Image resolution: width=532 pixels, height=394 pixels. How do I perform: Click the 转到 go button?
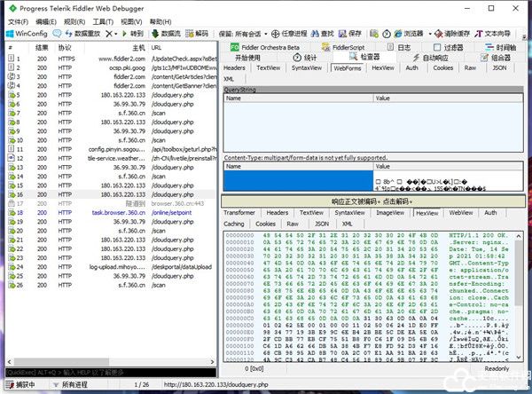[133, 34]
